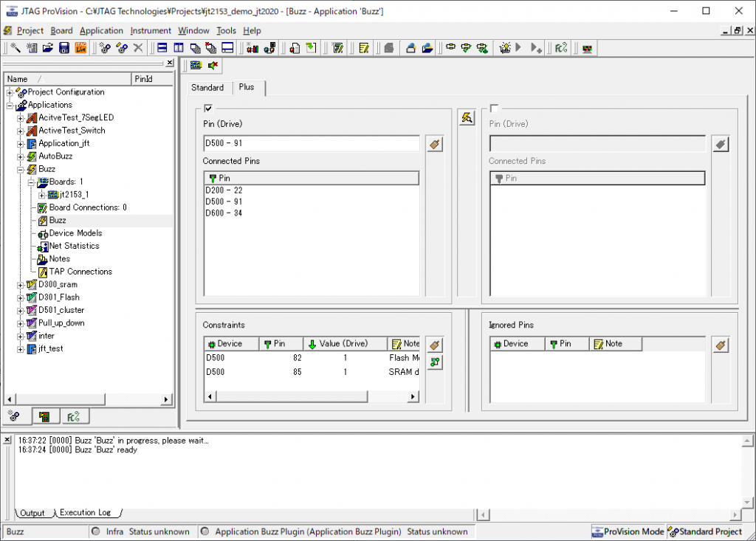The height and width of the screenshot is (541, 756).
Task: Uncheck the checkbox above left Pin (Drive)
Action: pyautogui.click(x=208, y=109)
